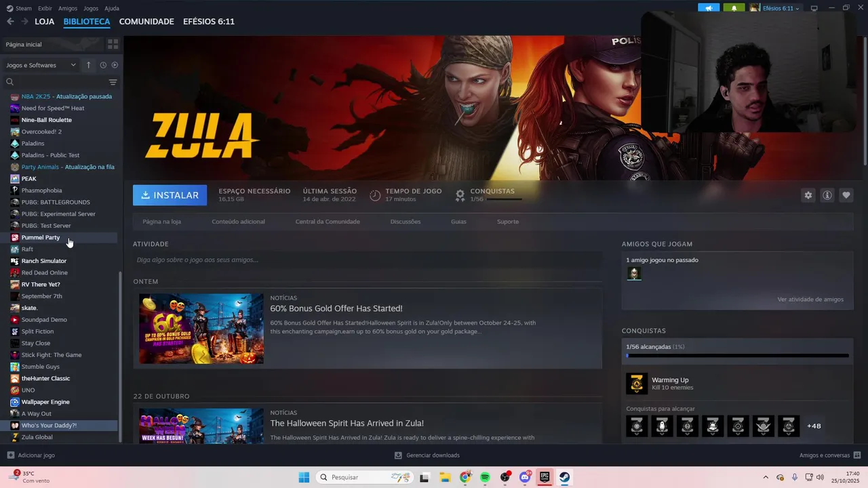Screen dimensions: 868x488
Task: Toggle sort by recent clock icon
Action: click(x=103, y=65)
